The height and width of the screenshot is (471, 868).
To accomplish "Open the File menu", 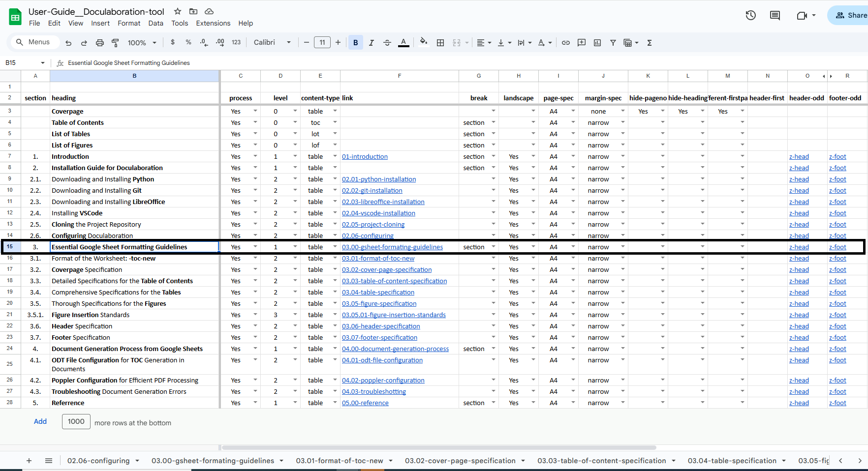I will pyautogui.click(x=34, y=23).
